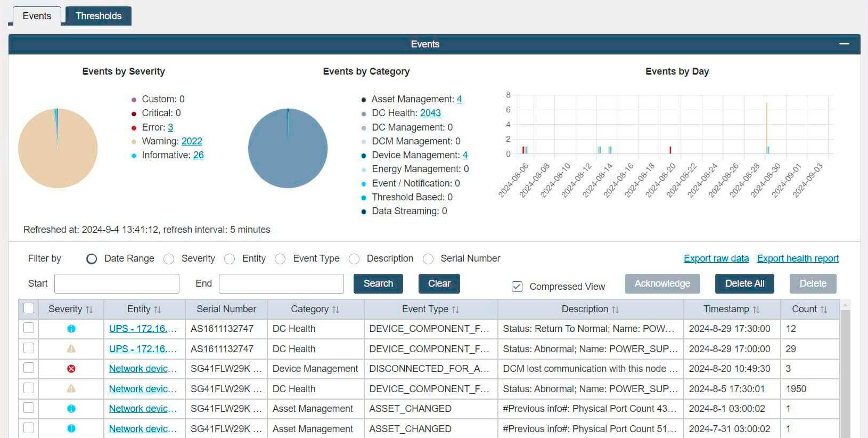Check the row with timestamp 2024-8-1 03:00:02
Viewport: 868px width, 438px height.
coord(29,408)
